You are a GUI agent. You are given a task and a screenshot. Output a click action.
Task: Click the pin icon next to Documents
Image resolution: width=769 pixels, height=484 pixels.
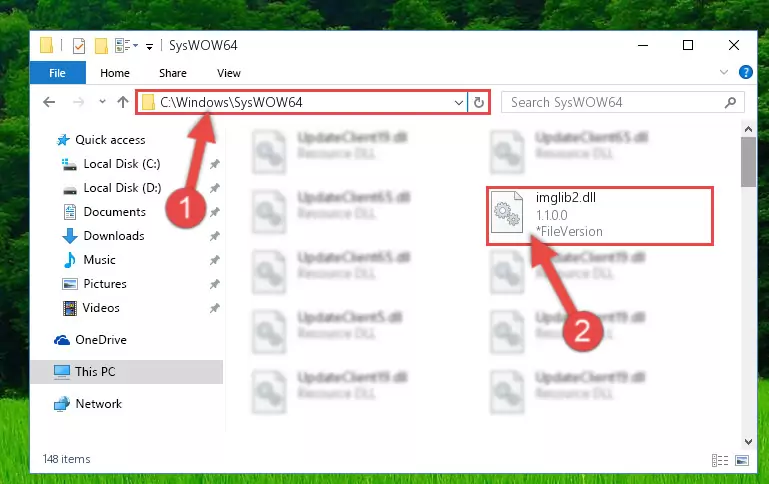tap(214, 212)
